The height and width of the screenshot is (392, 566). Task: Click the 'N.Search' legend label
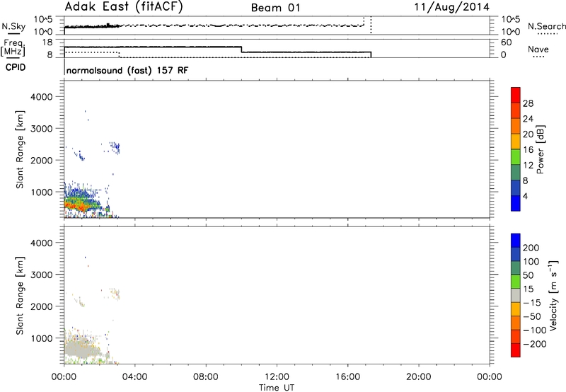[x=546, y=26]
